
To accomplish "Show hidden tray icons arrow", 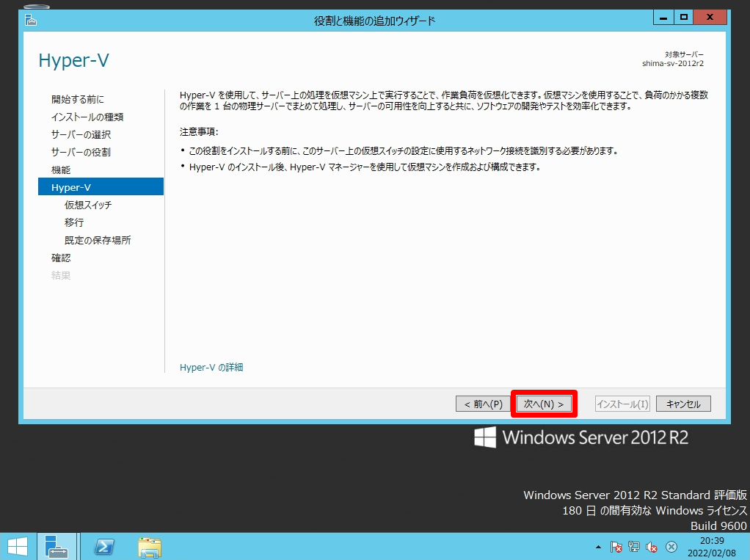I will (x=598, y=547).
